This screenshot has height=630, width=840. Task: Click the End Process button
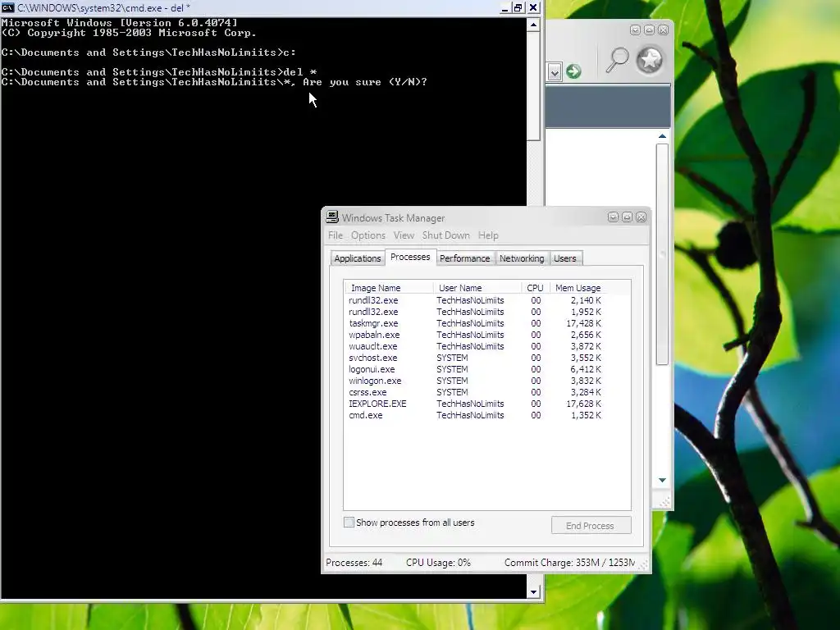[x=591, y=526]
